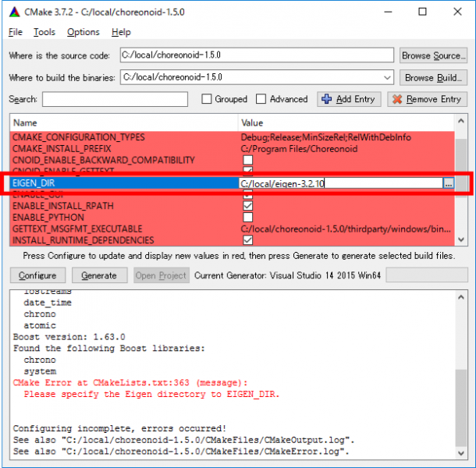This screenshot has height=468, width=476.
Task: Open the Options menu
Action: (x=83, y=32)
